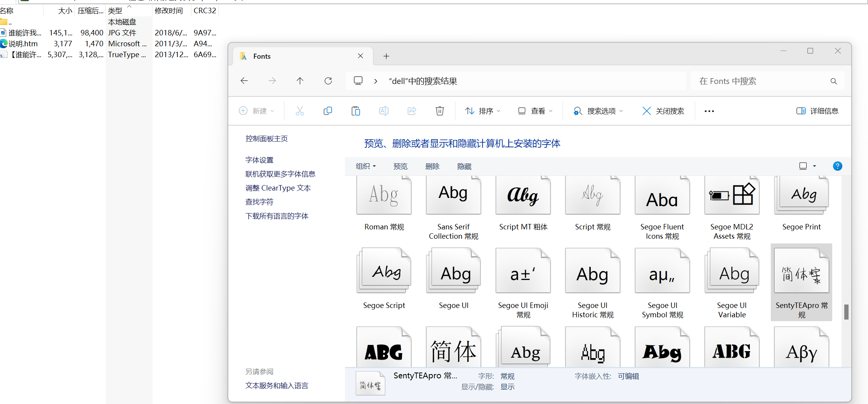The image size is (868, 404).
Task: Select 说明.htm in archive list
Action: [x=108, y=44]
